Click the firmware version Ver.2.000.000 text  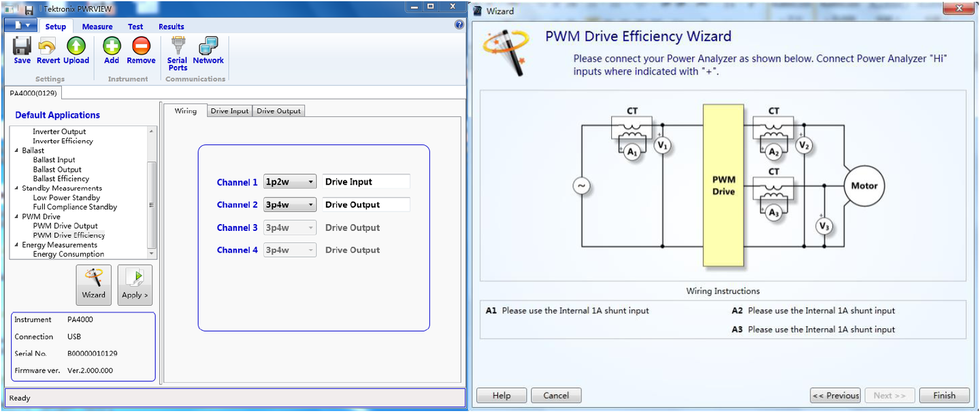tap(90, 370)
